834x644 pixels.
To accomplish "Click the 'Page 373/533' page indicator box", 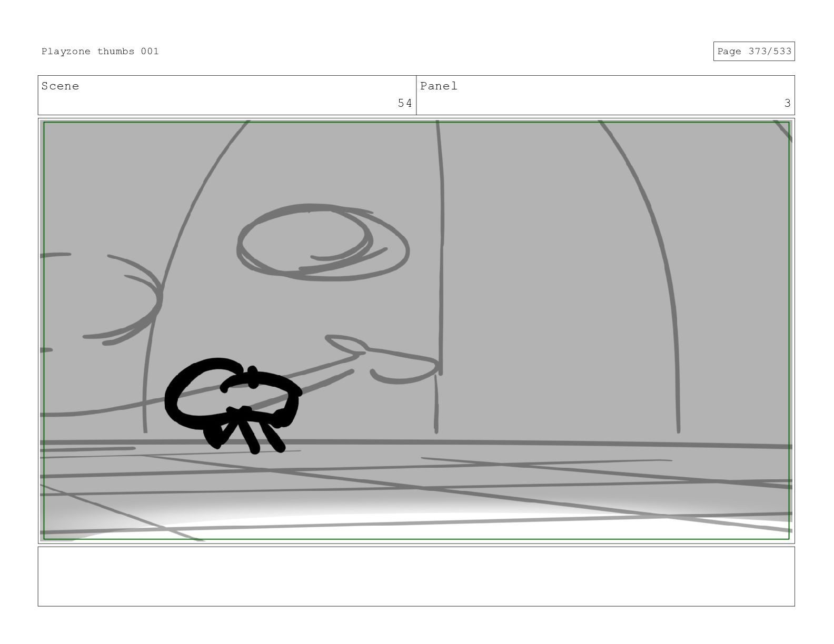I will pos(753,51).
